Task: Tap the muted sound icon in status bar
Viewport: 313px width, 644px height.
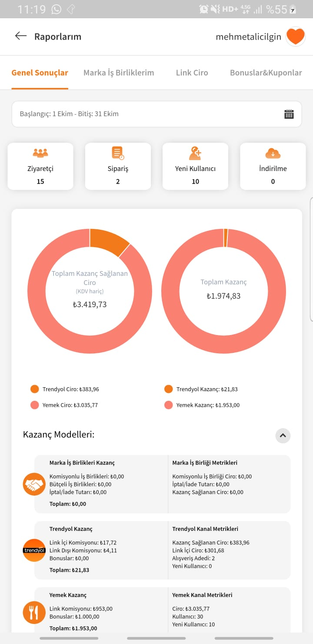Action: pyautogui.click(x=215, y=9)
